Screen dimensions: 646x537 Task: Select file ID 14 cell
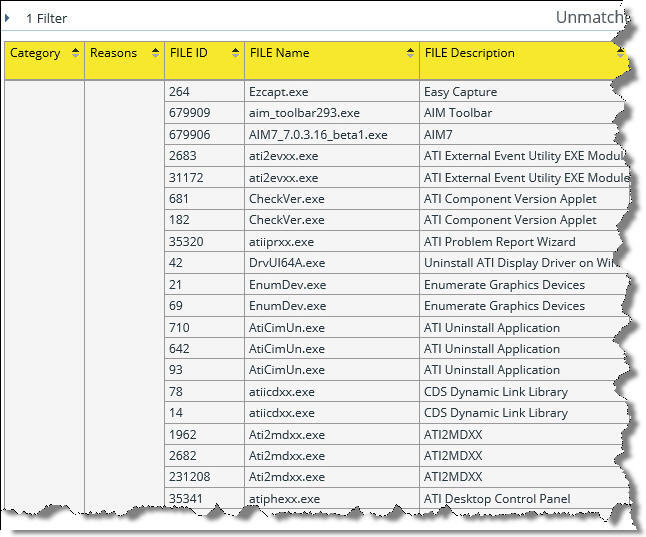pyautogui.click(x=204, y=413)
